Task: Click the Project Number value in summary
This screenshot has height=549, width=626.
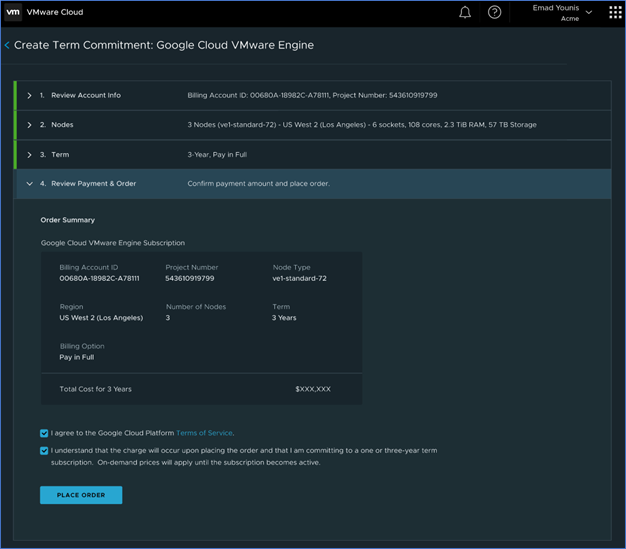Action: pyautogui.click(x=189, y=278)
